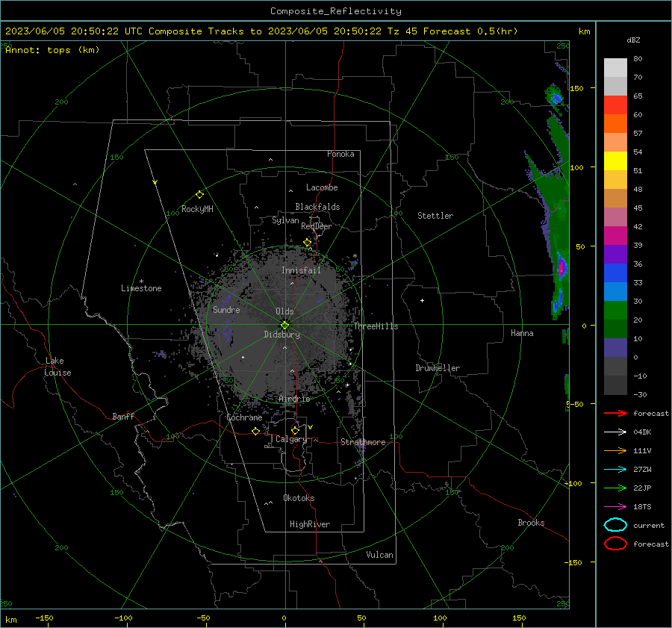
Task: Click the red 60–65 dBZ swatch
Action: tap(615, 105)
